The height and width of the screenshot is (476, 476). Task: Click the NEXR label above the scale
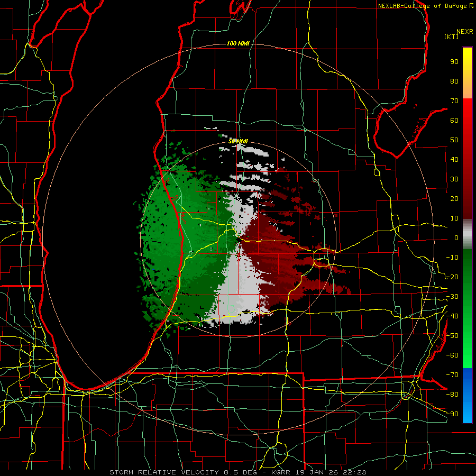[464, 32]
